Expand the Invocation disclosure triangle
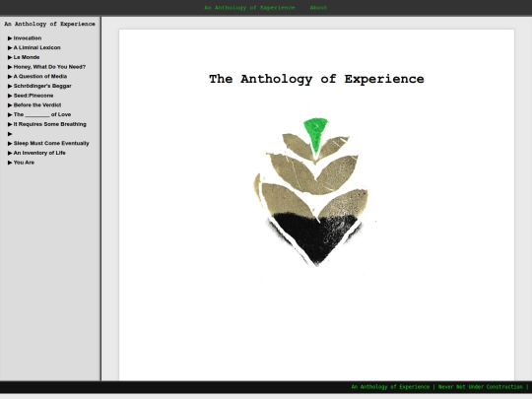 10,38
